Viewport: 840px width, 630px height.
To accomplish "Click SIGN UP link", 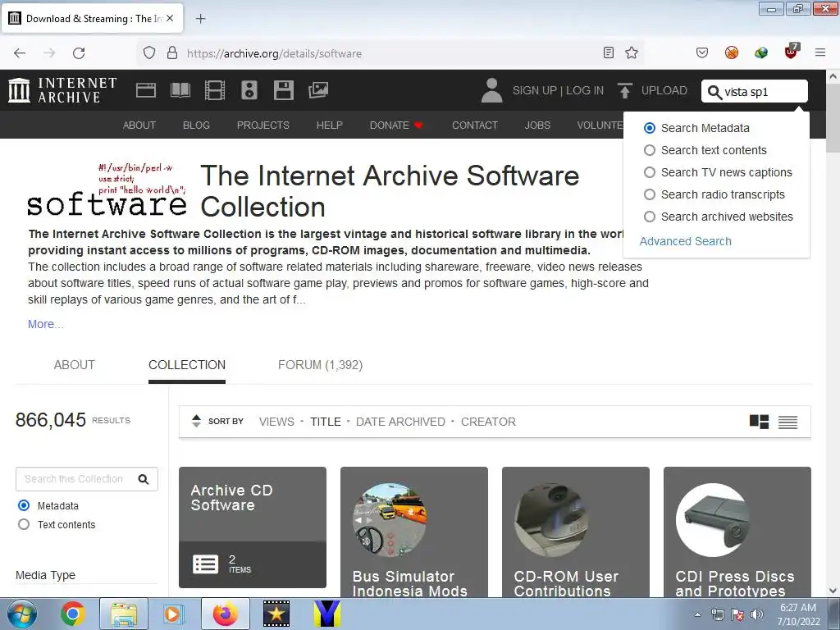I will pos(535,90).
